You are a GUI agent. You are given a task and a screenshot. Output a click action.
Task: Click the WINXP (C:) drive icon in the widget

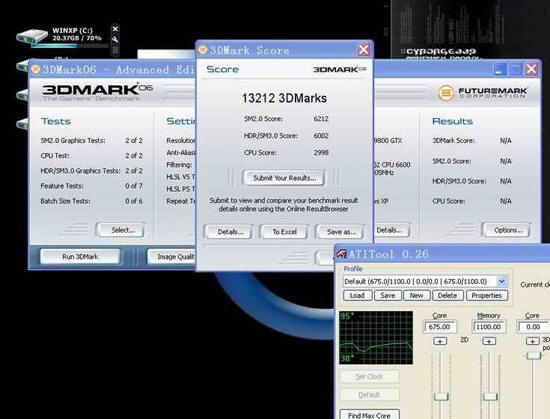point(32,36)
